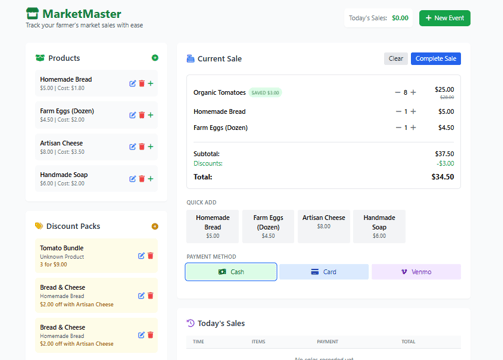
Task: Quick add Artisan Cheese $8.00
Action: 324,226
